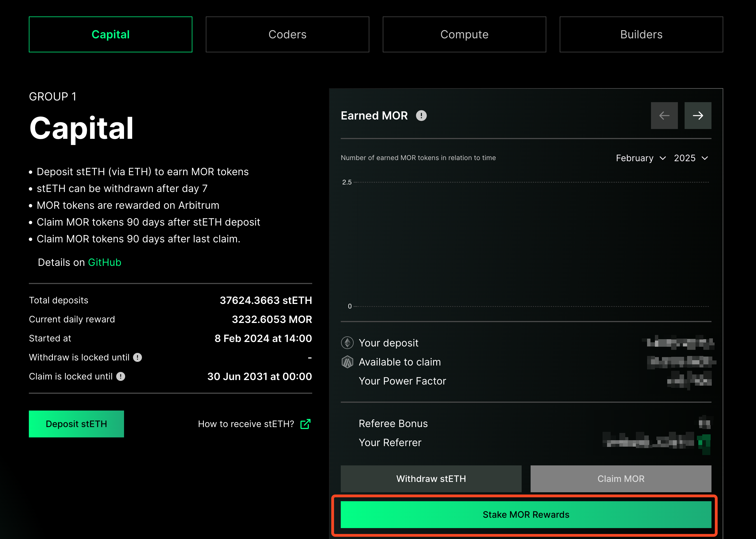Click the Claim MOR button
756x539 pixels.
(620, 479)
